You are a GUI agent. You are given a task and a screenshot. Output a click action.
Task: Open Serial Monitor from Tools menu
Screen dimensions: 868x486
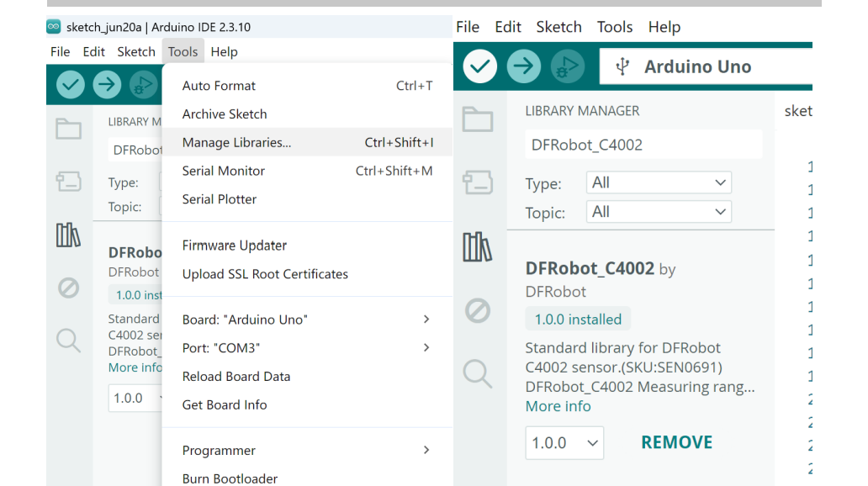[307, 171]
